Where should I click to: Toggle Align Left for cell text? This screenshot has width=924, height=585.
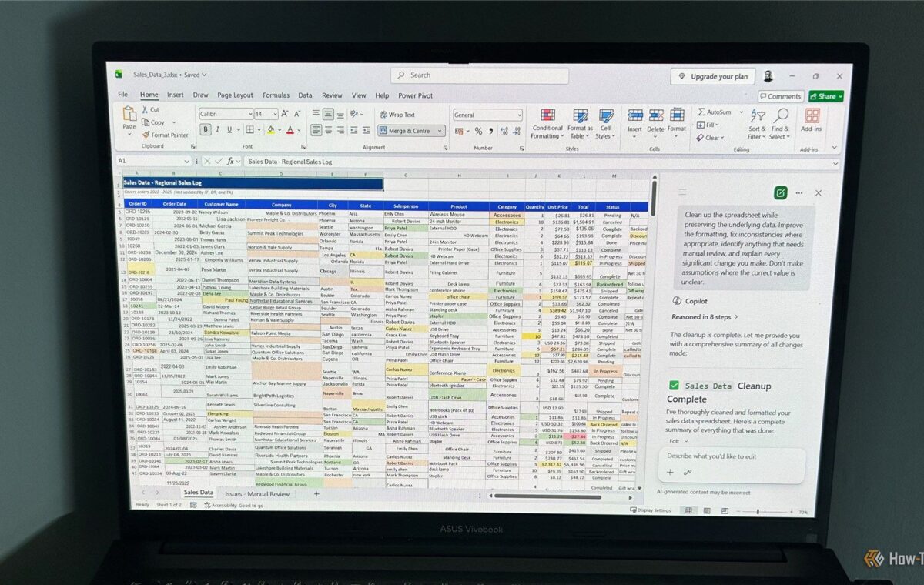[316, 130]
